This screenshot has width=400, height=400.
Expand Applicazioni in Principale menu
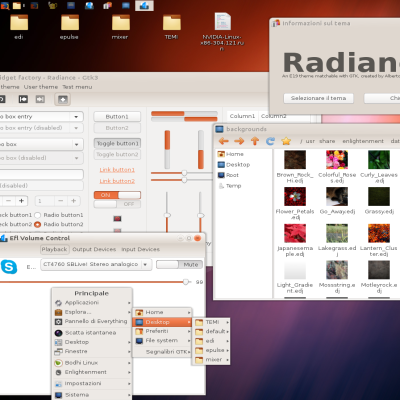pyautogui.click(x=92, y=303)
